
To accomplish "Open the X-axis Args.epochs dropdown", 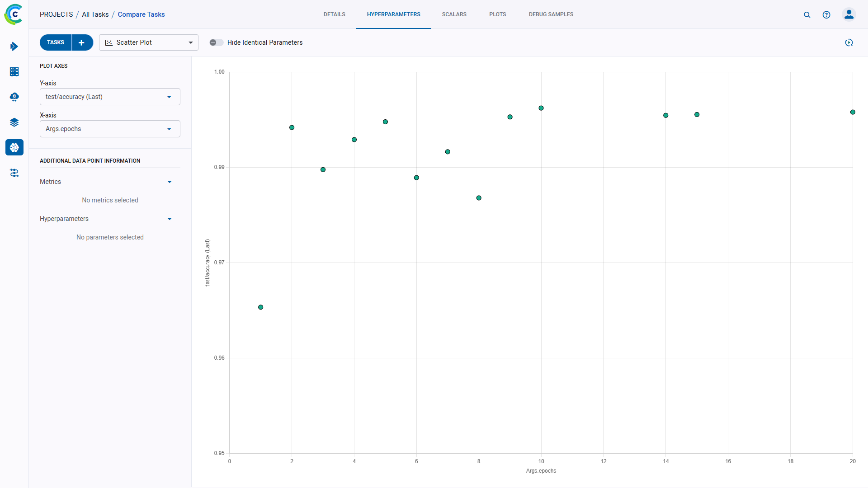I will tap(109, 129).
